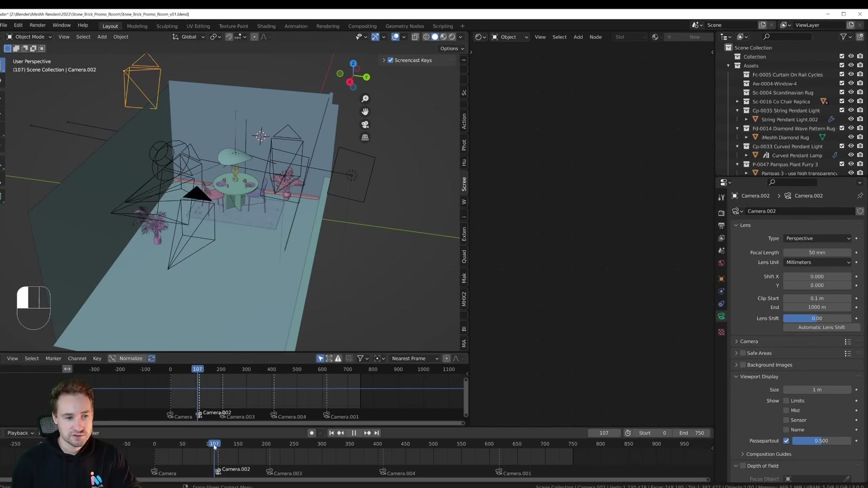
Task: Enable the Safe Areas checkbox
Action: (743, 353)
